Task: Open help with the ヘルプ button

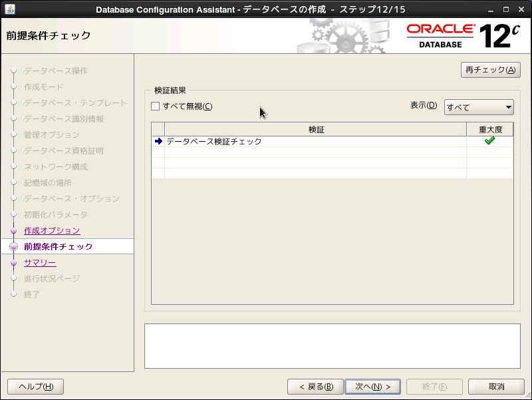Action: pos(36,387)
